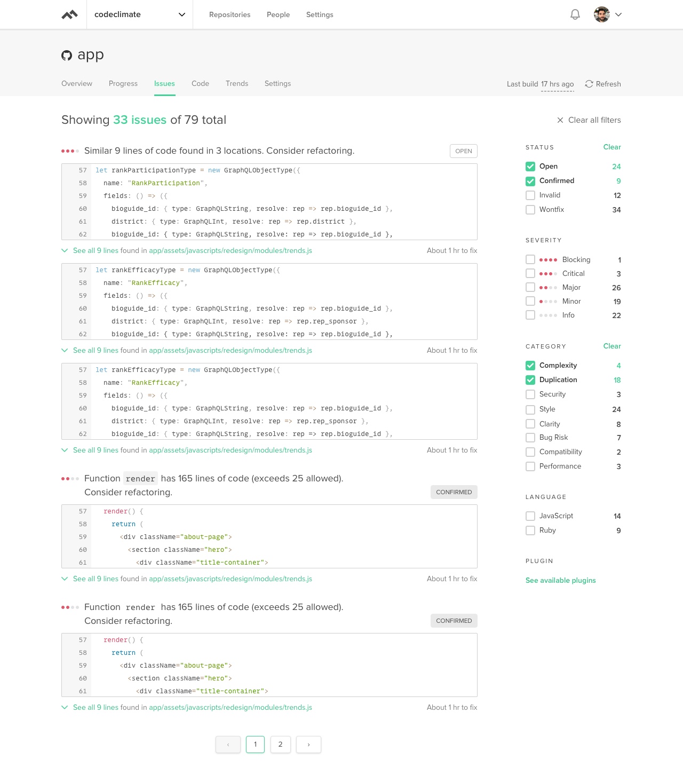Go to the next page arrow

coord(308,745)
